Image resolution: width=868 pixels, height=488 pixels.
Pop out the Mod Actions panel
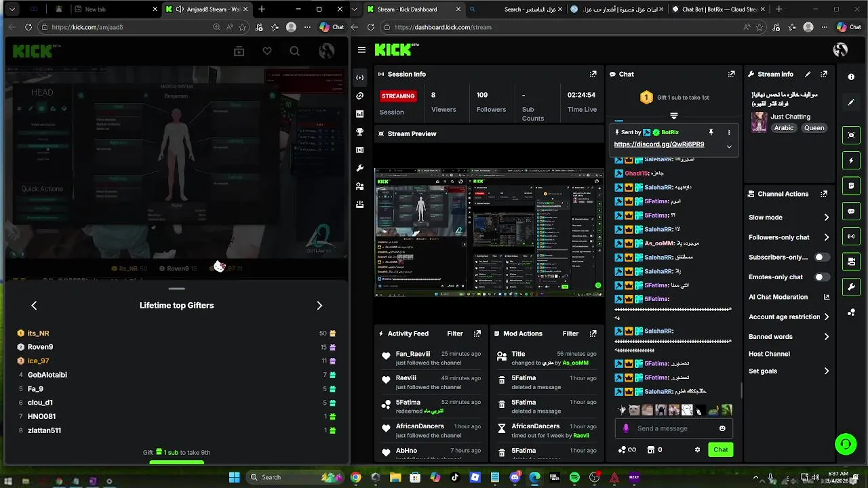click(x=593, y=333)
